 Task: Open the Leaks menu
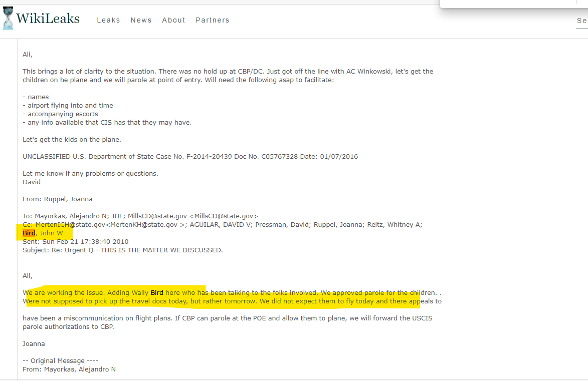click(108, 20)
